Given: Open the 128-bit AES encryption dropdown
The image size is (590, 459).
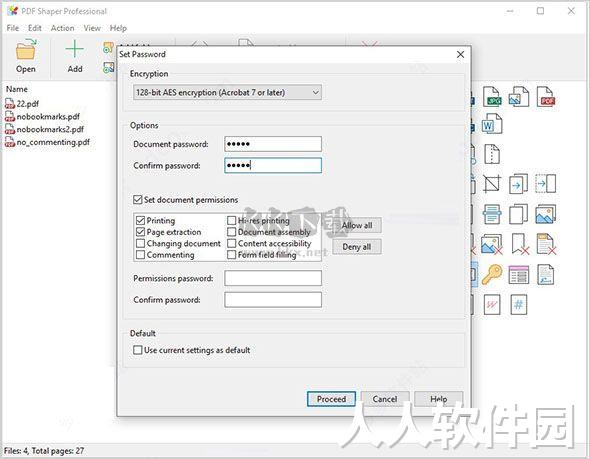Looking at the screenshot, I should [x=227, y=92].
